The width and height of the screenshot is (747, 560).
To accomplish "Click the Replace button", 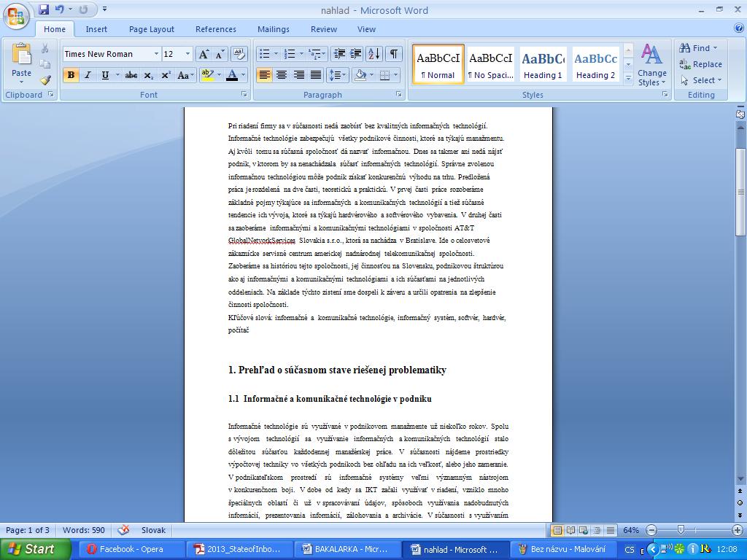I will pyautogui.click(x=700, y=64).
